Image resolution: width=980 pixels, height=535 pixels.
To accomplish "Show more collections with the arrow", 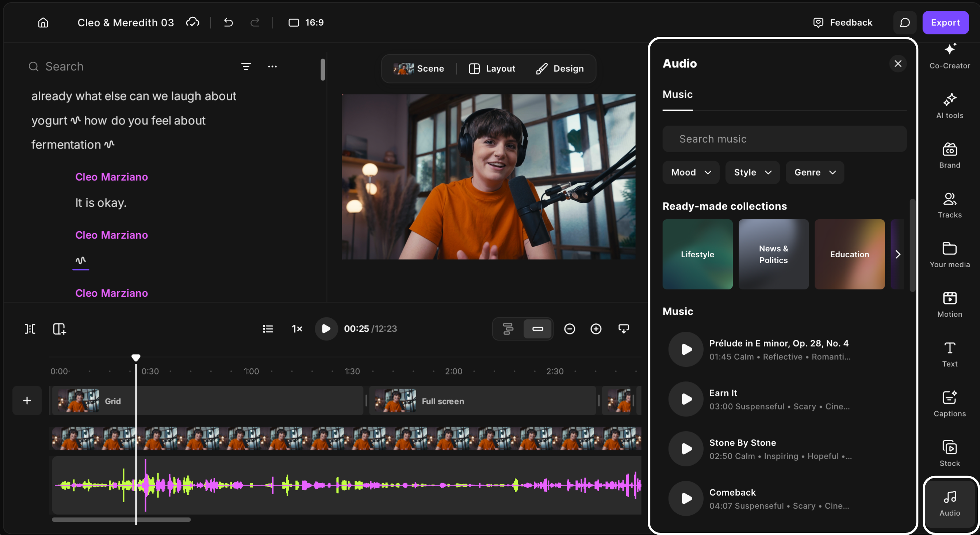I will (898, 254).
